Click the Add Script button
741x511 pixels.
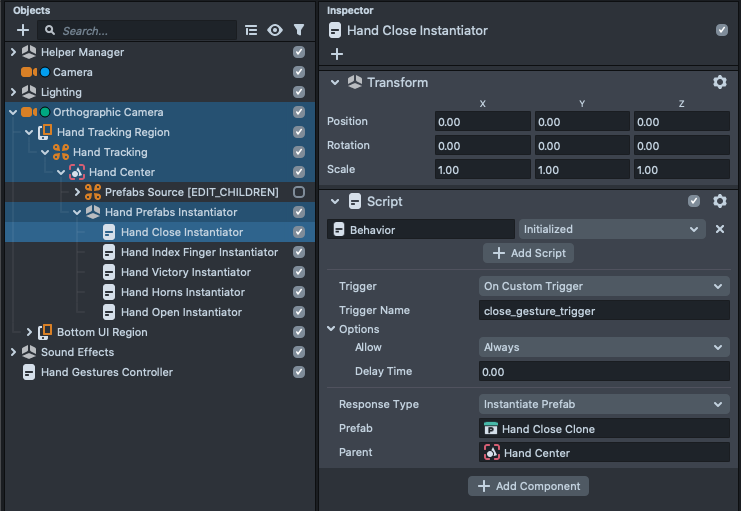[529, 253]
